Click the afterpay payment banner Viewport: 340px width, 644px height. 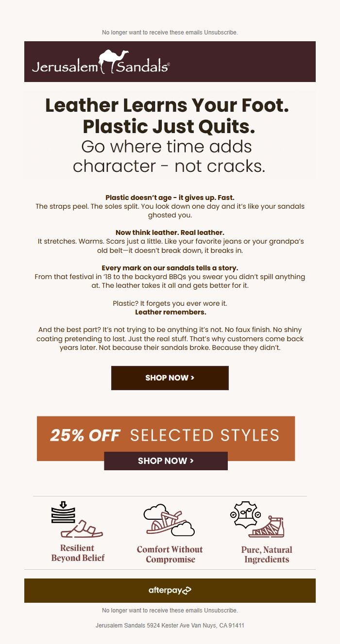[x=170, y=591]
